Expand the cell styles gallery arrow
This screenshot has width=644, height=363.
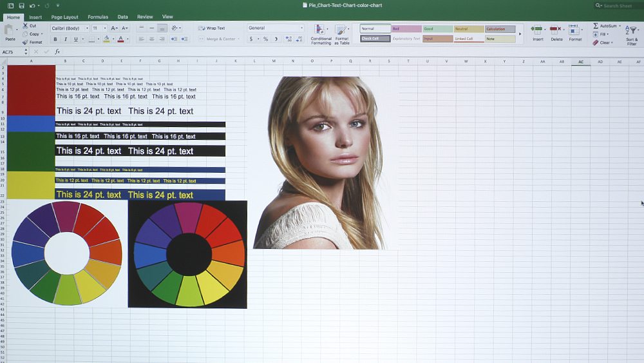pos(520,34)
